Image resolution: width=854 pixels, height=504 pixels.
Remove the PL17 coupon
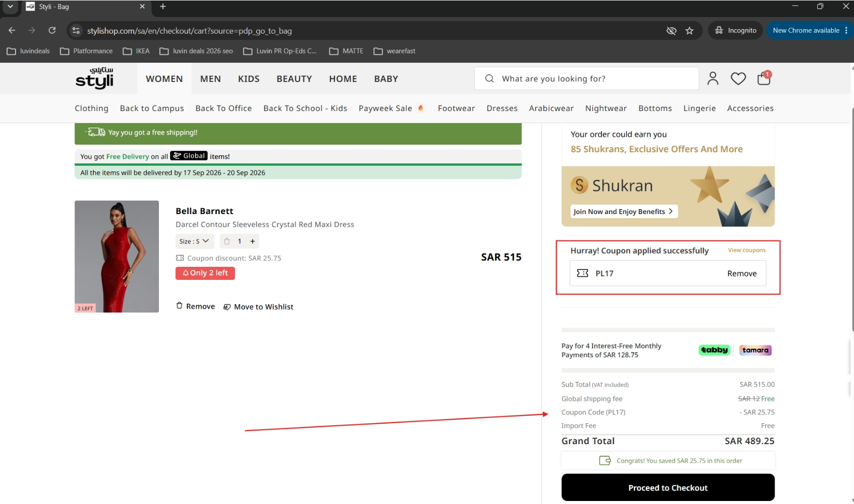click(x=742, y=273)
